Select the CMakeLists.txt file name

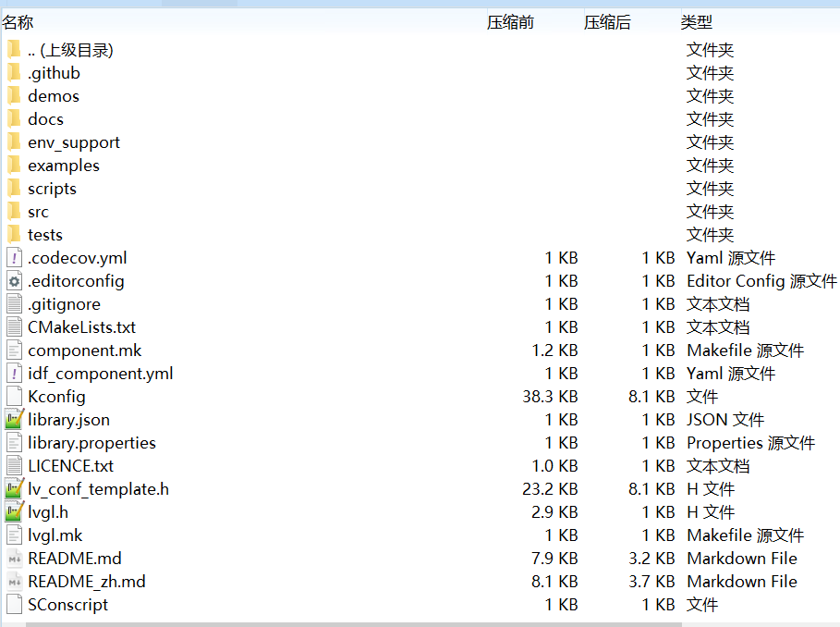click(x=82, y=327)
